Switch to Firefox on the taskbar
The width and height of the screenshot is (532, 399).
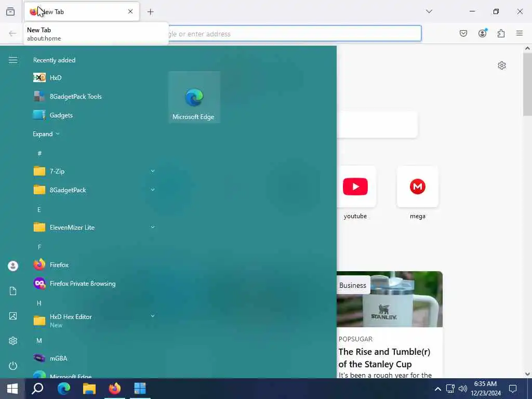click(115, 389)
